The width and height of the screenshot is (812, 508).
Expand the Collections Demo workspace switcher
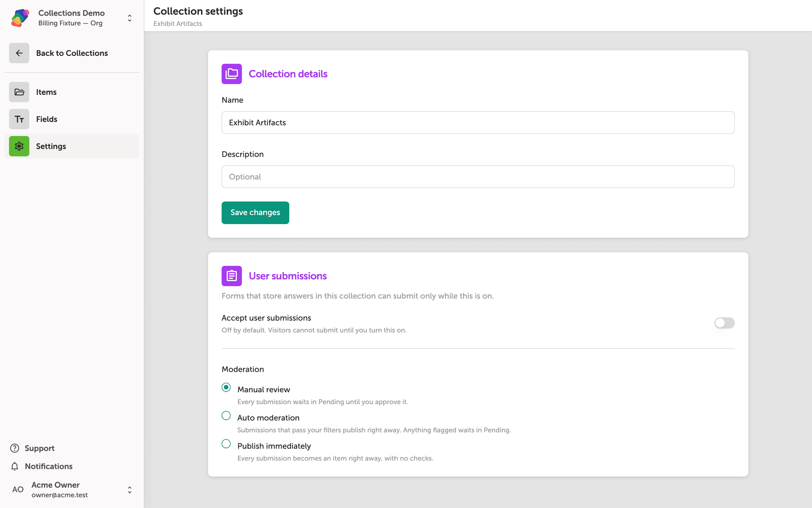129,18
